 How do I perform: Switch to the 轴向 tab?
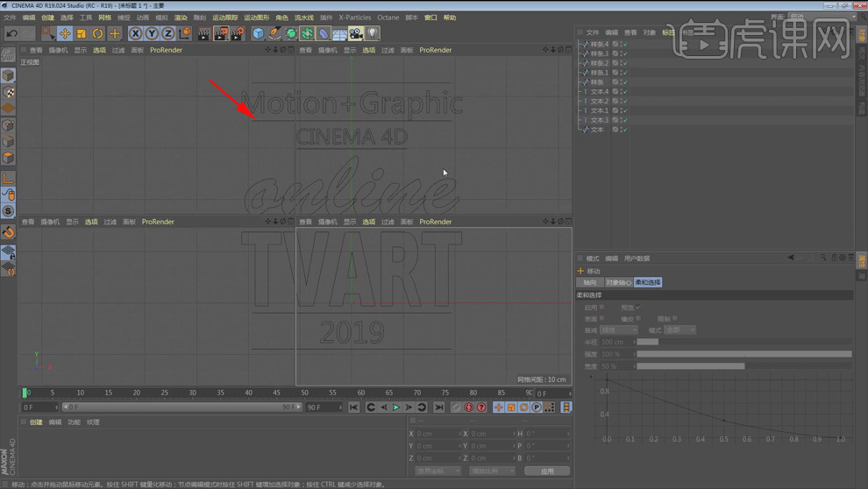pyautogui.click(x=590, y=282)
